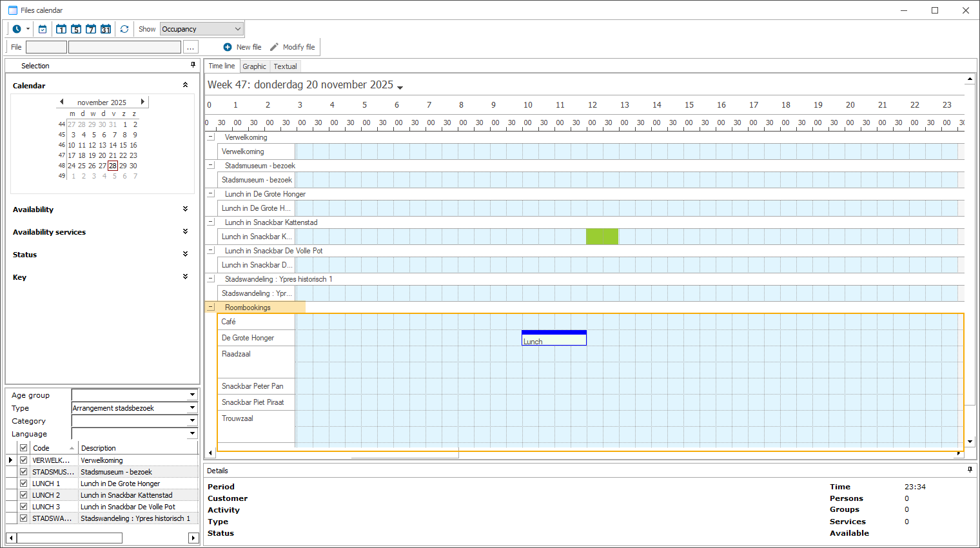Click the clock time-scale icon
Screen dimensions: 980x548
(17, 29)
